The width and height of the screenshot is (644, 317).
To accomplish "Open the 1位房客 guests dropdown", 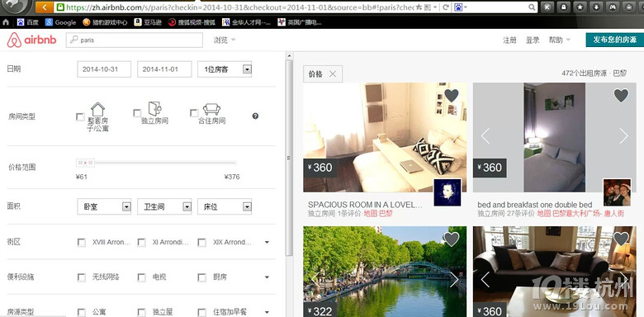I will pyautogui.click(x=225, y=69).
